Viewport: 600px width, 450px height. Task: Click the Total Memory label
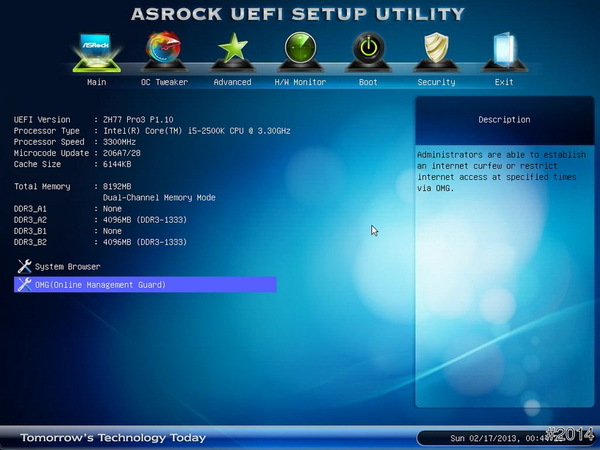pos(42,186)
